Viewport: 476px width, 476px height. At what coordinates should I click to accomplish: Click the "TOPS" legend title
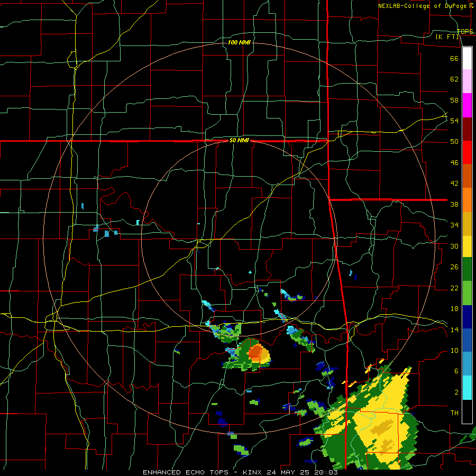[465, 31]
